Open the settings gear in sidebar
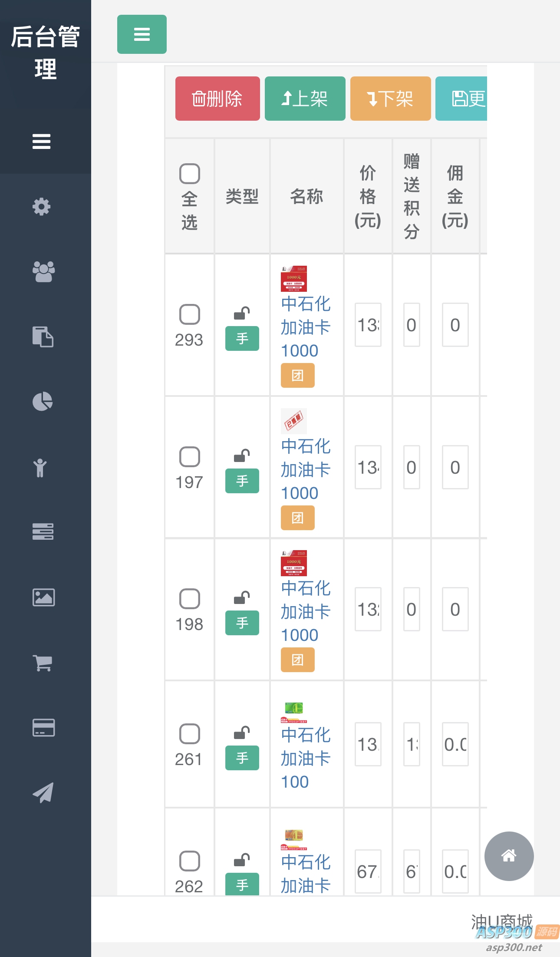Image resolution: width=560 pixels, height=957 pixels. pos(42,207)
